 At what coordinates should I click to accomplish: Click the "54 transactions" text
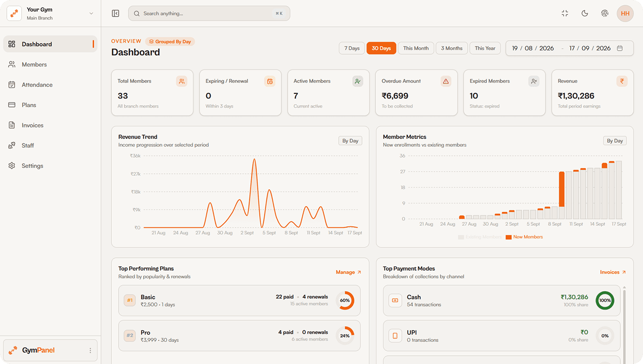pyautogui.click(x=424, y=305)
